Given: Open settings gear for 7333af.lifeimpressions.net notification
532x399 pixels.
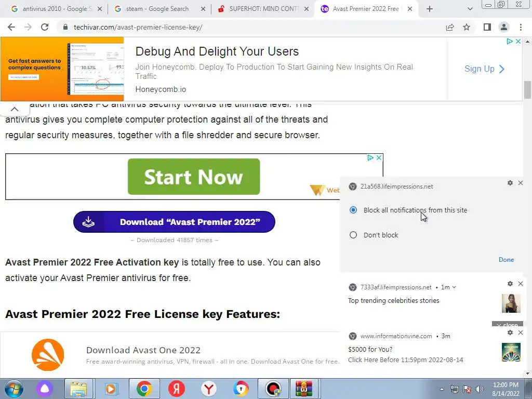Looking at the screenshot, I should point(510,284).
